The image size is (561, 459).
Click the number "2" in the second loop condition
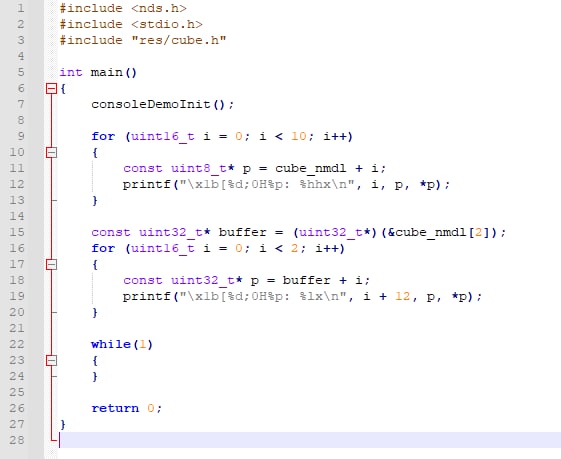[x=294, y=248]
